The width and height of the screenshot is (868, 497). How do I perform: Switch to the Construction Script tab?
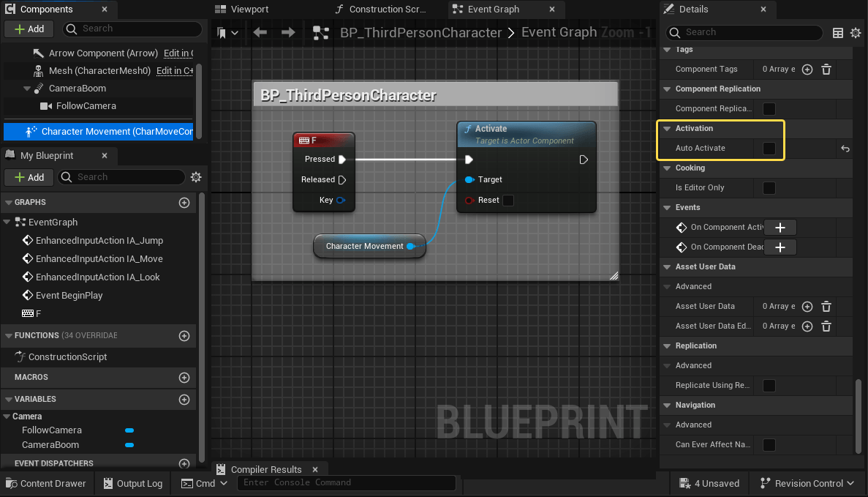click(381, 10)
